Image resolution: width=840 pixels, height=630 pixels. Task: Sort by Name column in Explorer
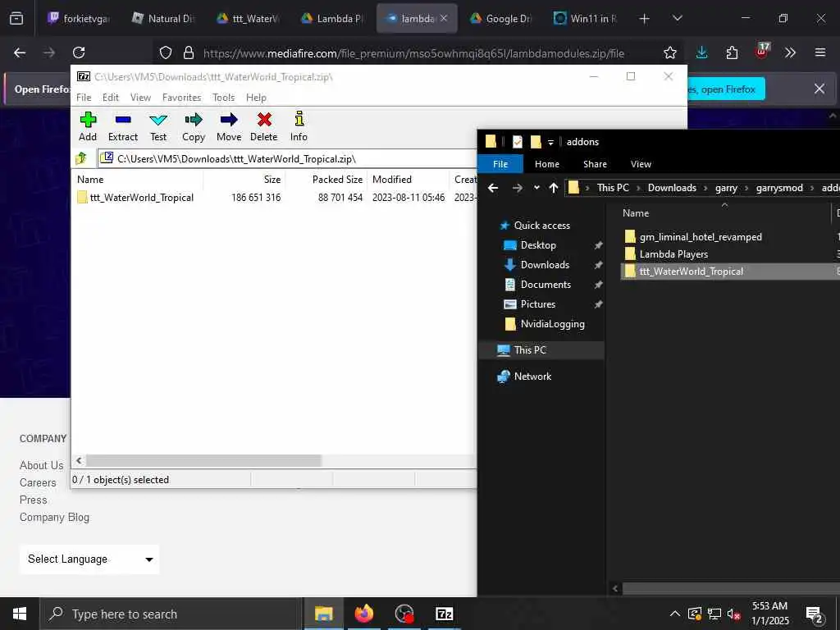636,213
